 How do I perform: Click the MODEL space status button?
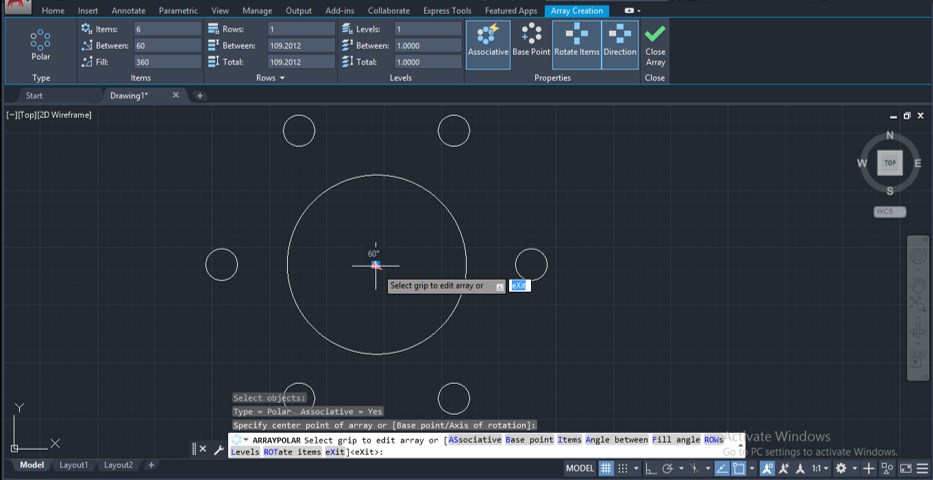click(x=580, y=469)
